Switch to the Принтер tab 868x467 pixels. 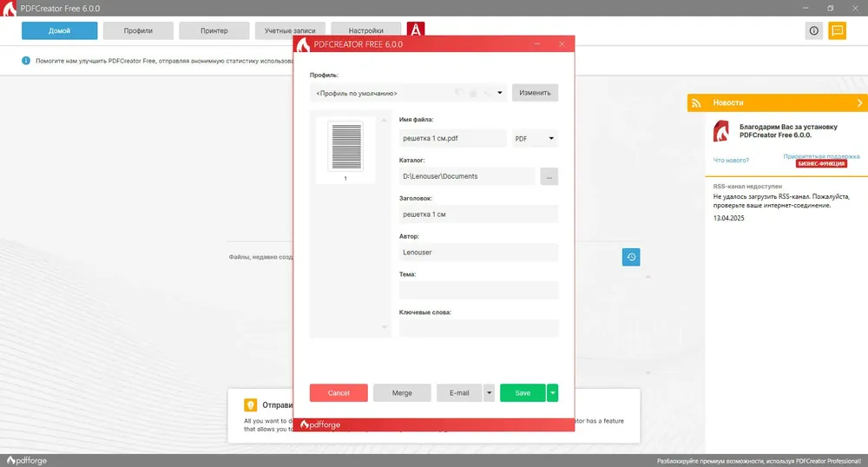pyautogui.click(x=214, y=31)
